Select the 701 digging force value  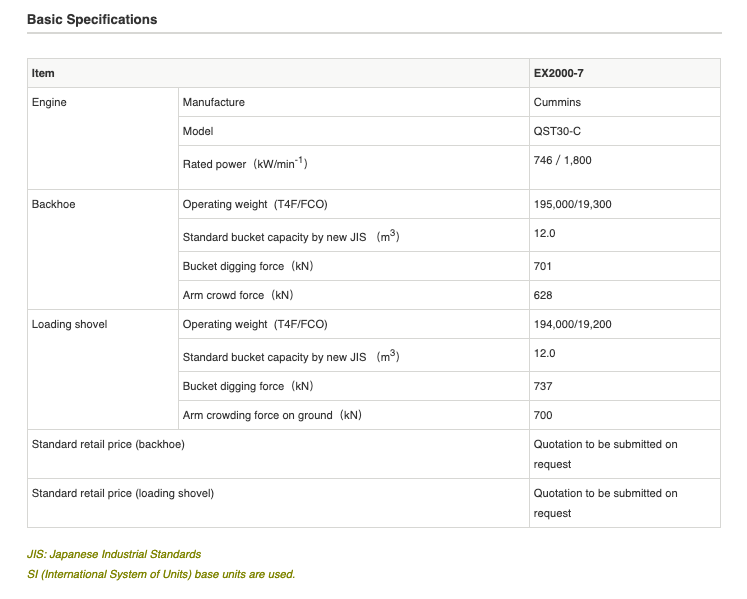click(x=542, y=266)
